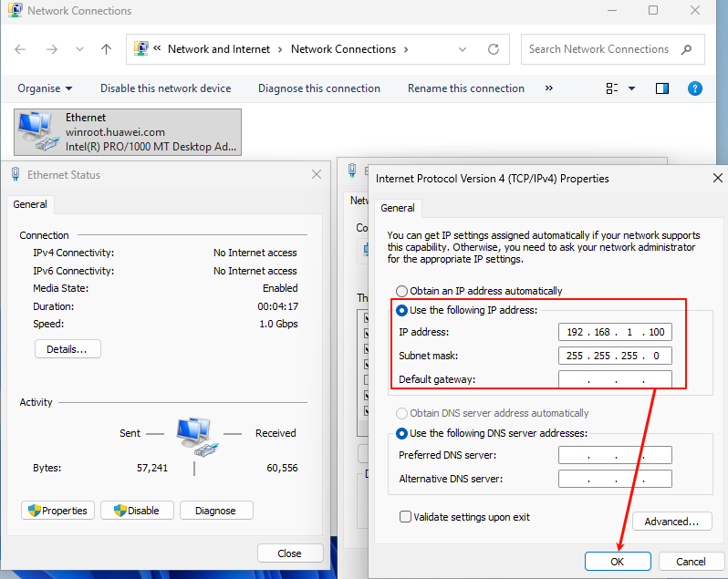Image resolution: width=728 pixels, height=579 pixels.
Task: Open recent locations chevron
Action: pyautogui.click(x=79, y=49)
